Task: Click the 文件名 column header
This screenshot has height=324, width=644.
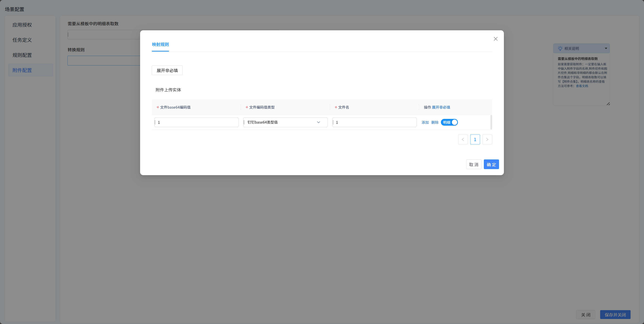Action: [344, 107]
